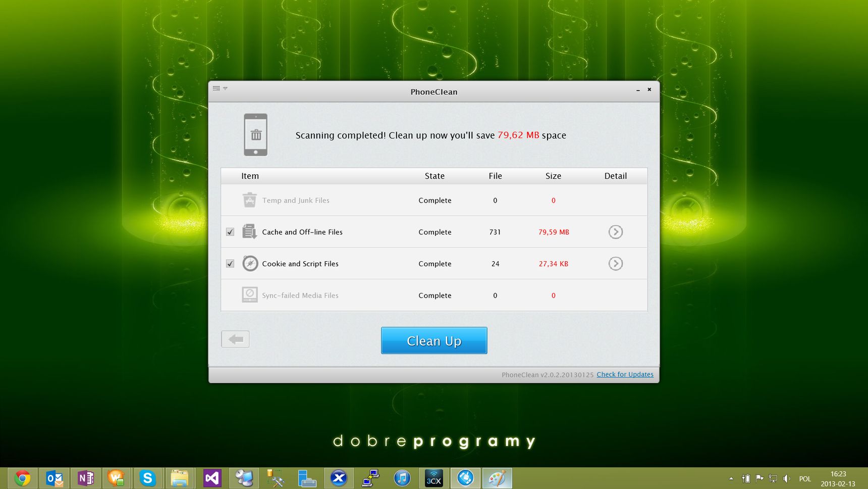Uncheck the Cookie and Script Files checkbox
The height and width of the screenshot is (489, 868).
coord(230,264)
